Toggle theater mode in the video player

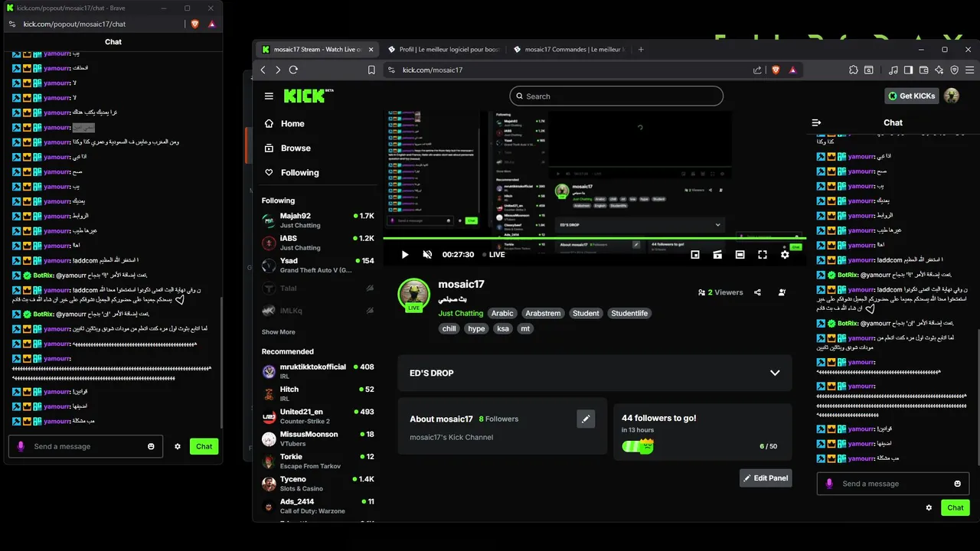click(x=740, y=255)
